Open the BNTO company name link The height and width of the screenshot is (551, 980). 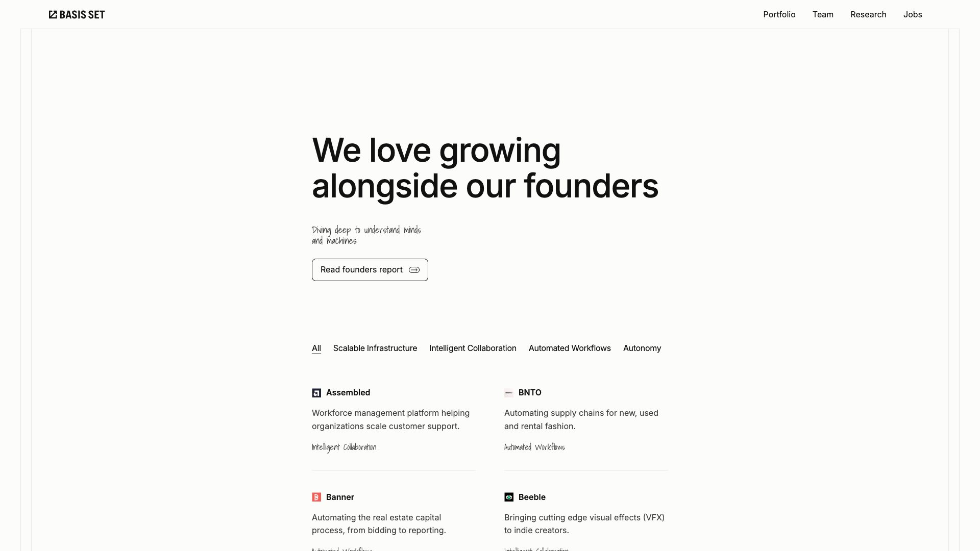(x=529, y=393)
